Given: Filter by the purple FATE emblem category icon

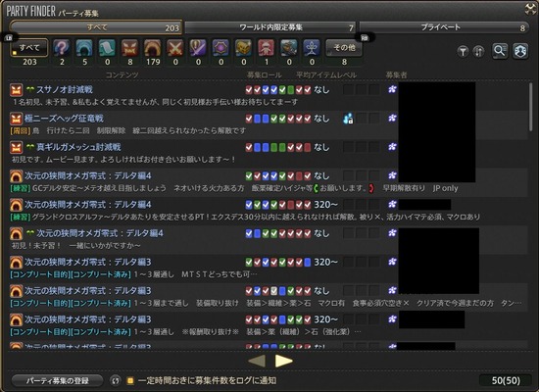Looking at the screenshot, I should (220, 48).
